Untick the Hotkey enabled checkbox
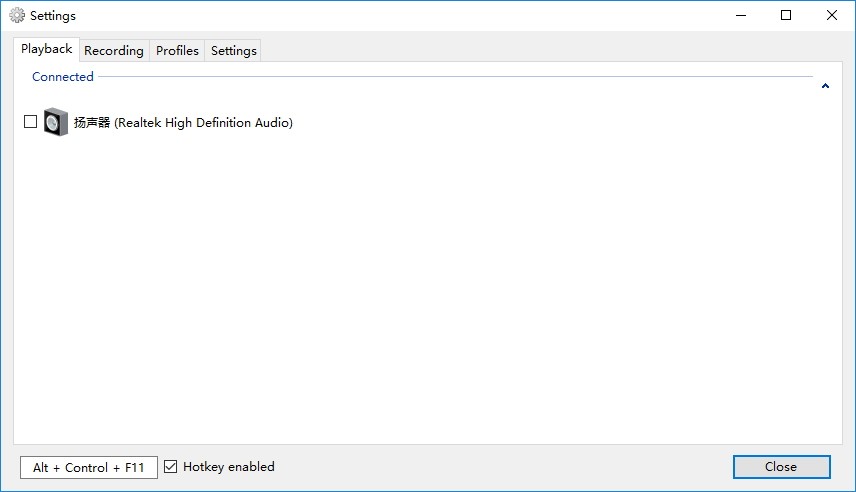The width and height of the screenshot is (856, 492). pyautogui.click(x=171, y=467)
